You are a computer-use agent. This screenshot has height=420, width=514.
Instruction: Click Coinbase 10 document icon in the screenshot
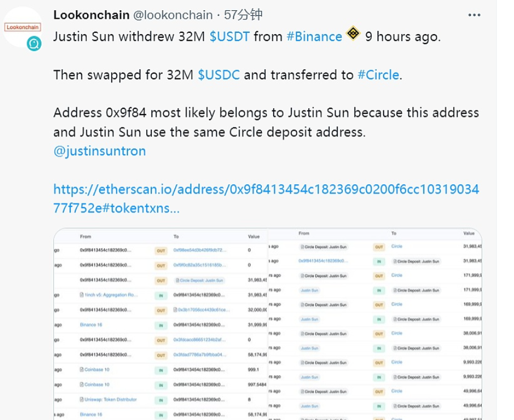pyautogui.click(x=82, y=370)
